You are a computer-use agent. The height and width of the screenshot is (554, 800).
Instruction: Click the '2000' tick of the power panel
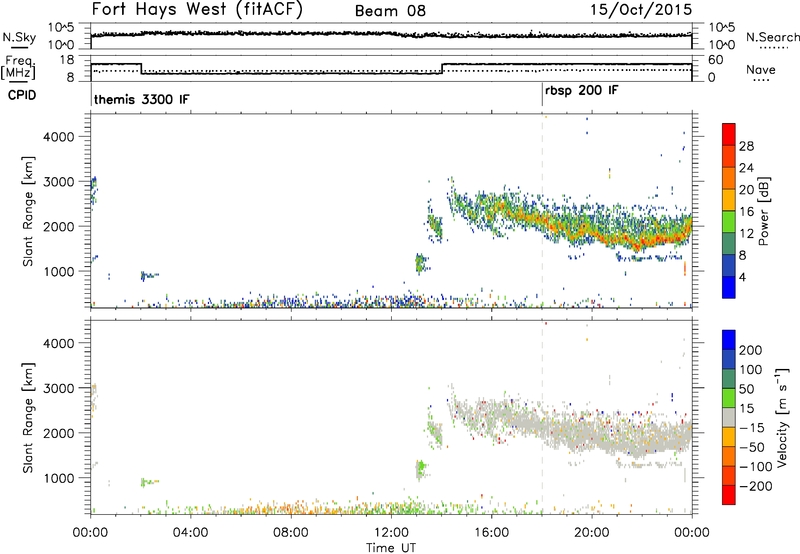click(58, 226)
